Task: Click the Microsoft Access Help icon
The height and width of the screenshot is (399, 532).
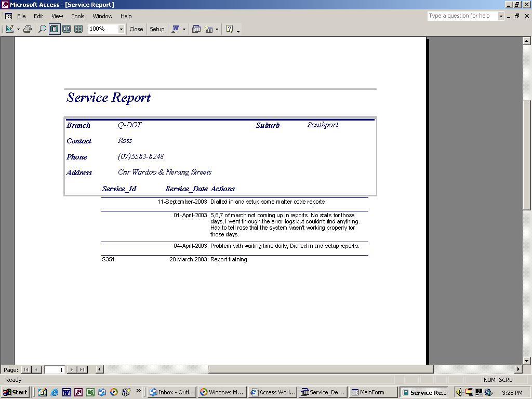Action: click(229, 29)
